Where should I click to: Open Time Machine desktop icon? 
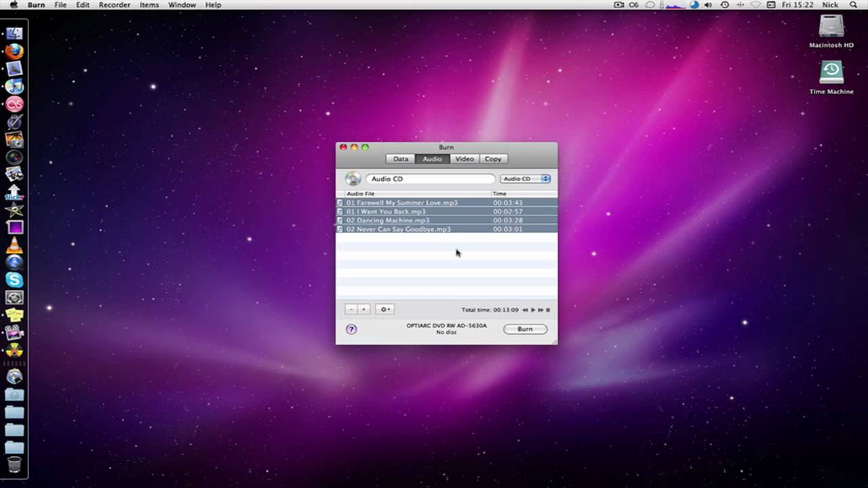831,77
